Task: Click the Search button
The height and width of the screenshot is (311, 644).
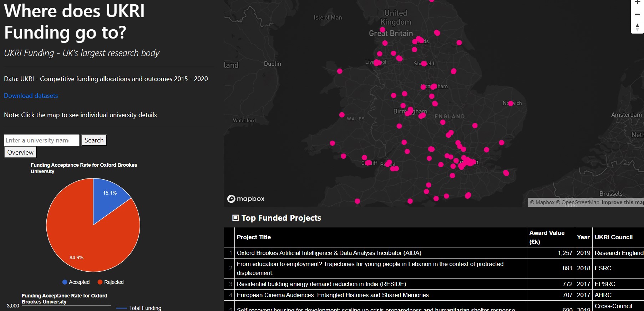Action: pyautogui.click(x=94, y=140)
